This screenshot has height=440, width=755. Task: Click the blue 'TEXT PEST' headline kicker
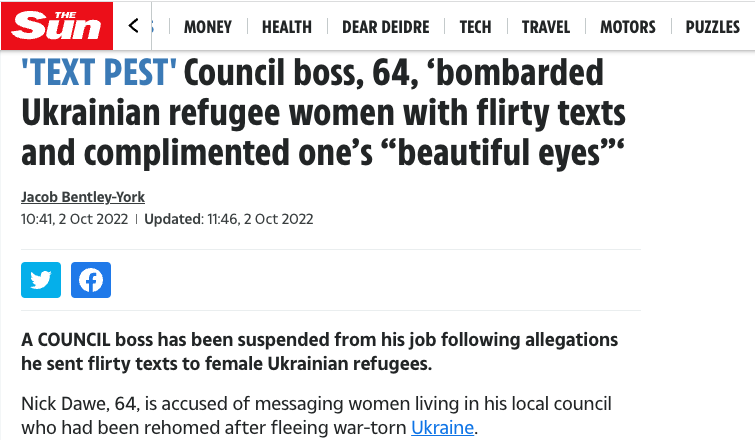pos(99,73)
